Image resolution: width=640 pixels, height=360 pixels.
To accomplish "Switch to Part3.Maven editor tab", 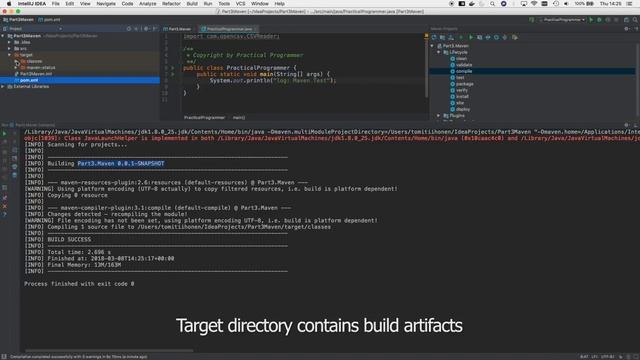I will 178,29.
